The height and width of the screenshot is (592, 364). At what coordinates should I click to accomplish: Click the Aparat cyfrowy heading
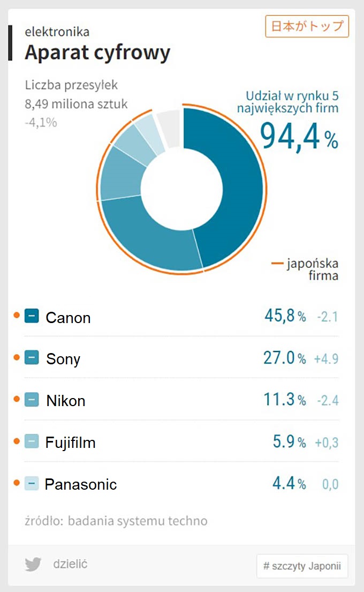tap(98, 53)
